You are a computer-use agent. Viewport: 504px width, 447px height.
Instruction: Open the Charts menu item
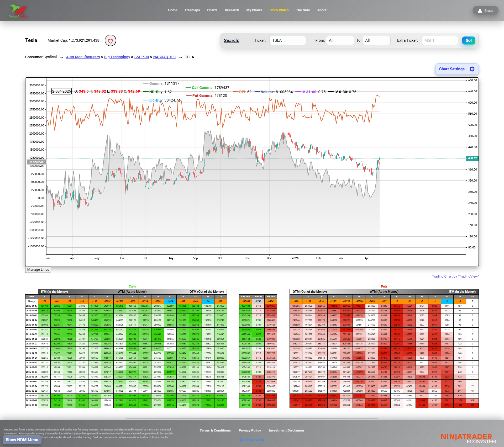[212, 10]
